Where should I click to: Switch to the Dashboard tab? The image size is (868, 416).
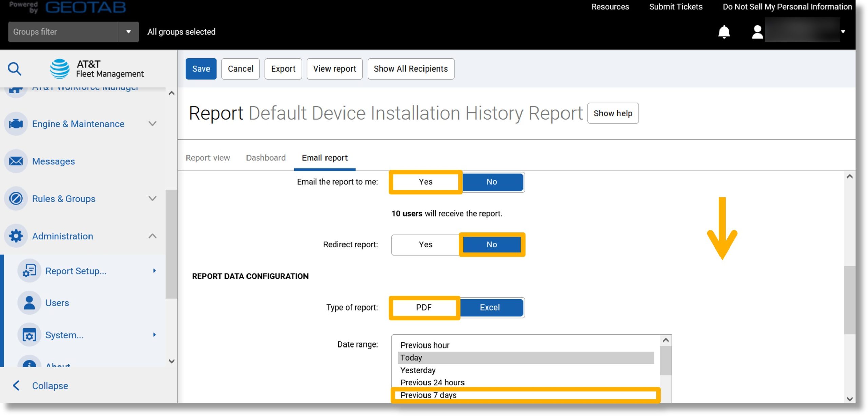tap(266, 157)
